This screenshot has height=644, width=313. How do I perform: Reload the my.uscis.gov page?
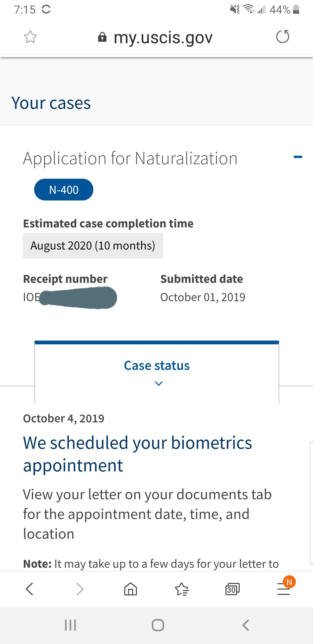click(x=283, y=37)
